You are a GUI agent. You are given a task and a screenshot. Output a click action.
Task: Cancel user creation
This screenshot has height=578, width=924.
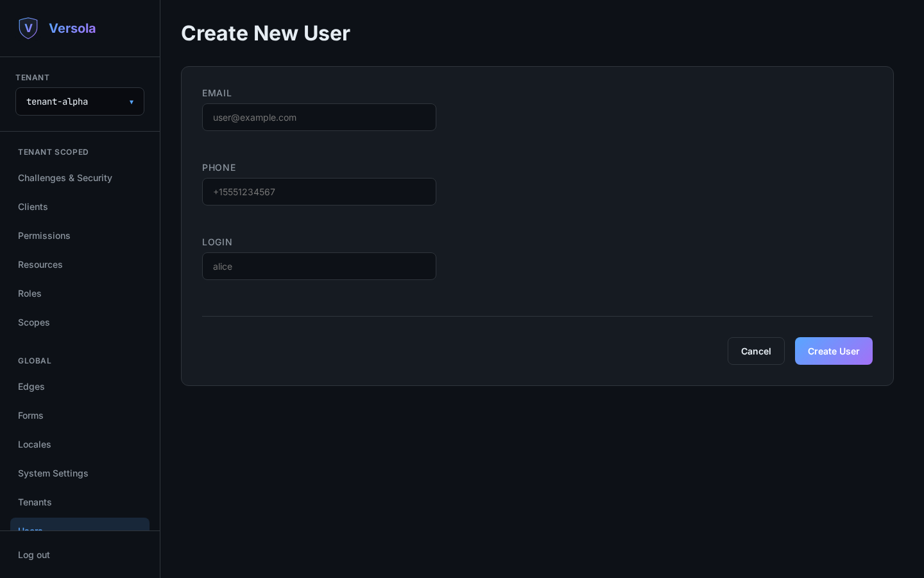point(756,351)
